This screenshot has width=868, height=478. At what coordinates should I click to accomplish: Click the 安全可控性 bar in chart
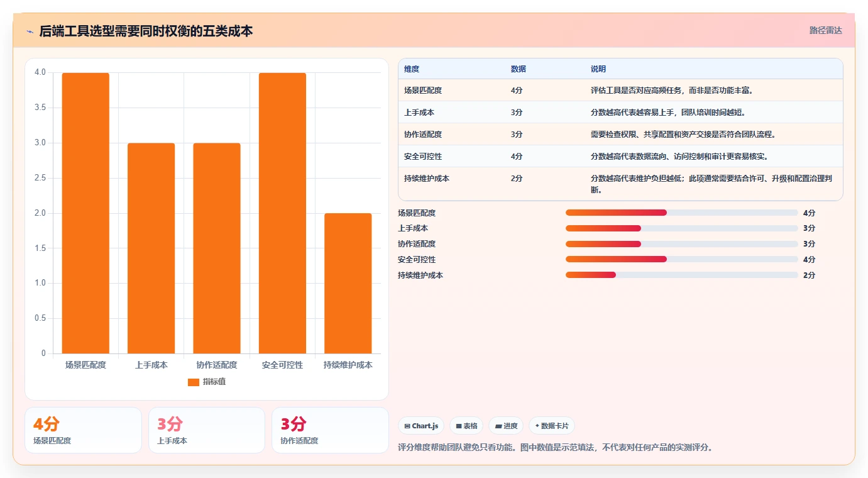[282, 213]
